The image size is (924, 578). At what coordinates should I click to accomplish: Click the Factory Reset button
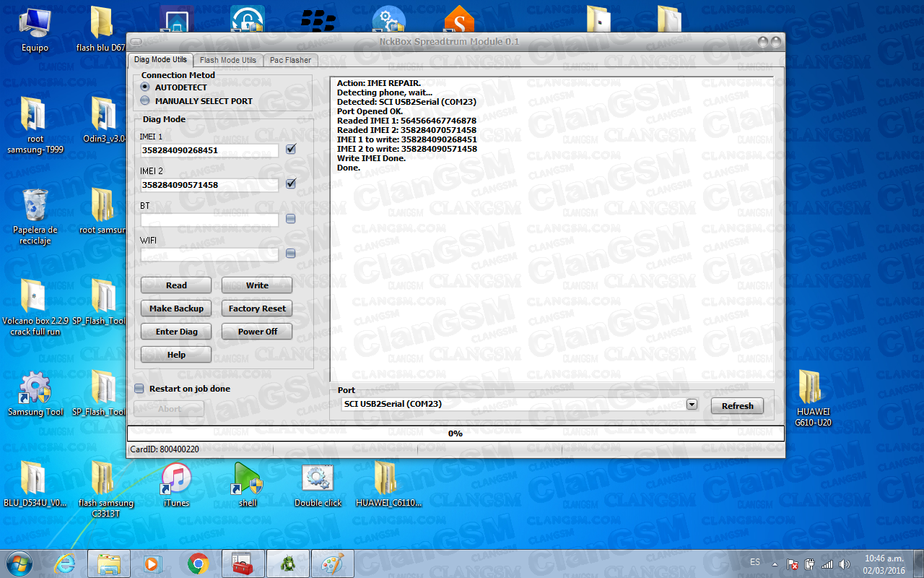point(256,309)
